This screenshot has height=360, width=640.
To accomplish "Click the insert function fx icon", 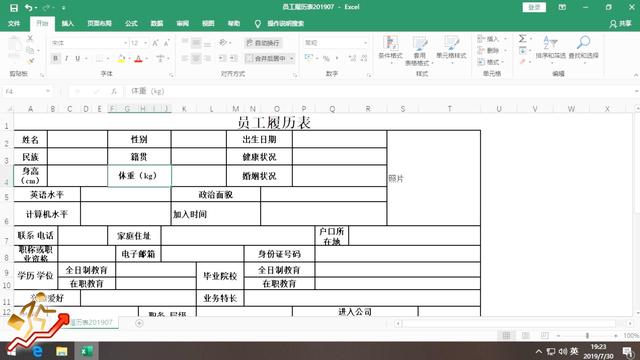I will point(114,91).
